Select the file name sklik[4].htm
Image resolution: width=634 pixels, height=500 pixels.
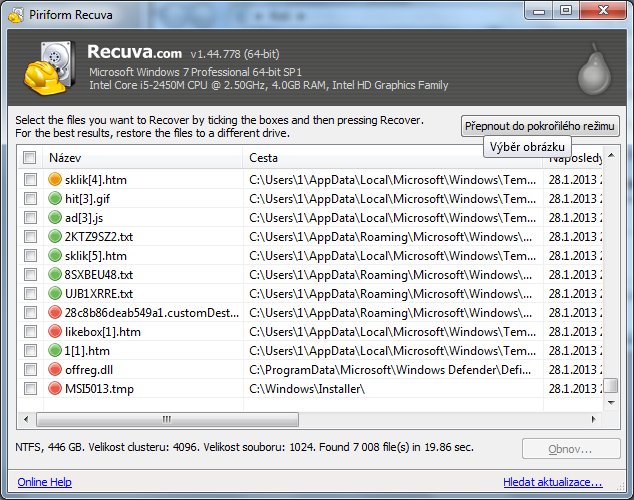tap(96, 179)
